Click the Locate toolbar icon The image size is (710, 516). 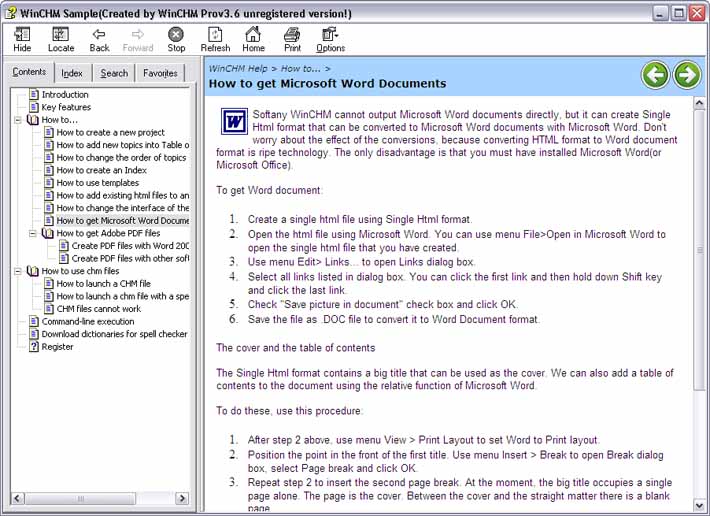[x=60, y=39]
